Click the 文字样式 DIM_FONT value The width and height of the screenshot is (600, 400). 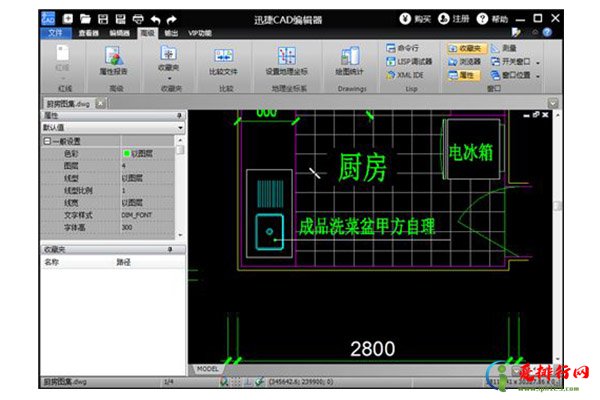click(x=147, y=215)
